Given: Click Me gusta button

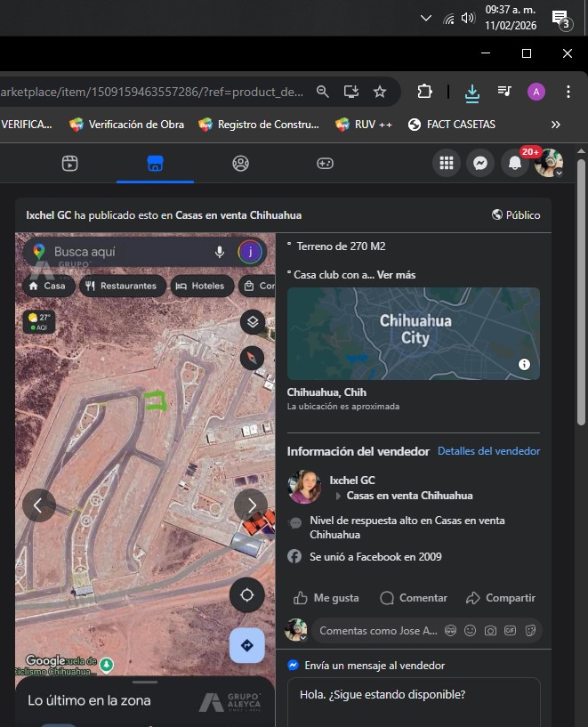Looking at the screenshot, I should [326, 598].
